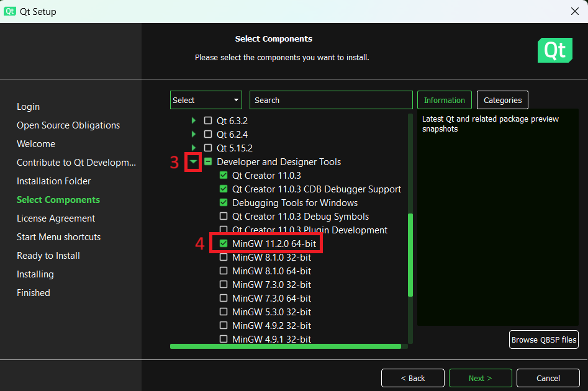Screen dimensions: 588x391
Task: Check the Qt 5.15.2 checkbox
Action: pyautogui.click(x=208, y=148)
